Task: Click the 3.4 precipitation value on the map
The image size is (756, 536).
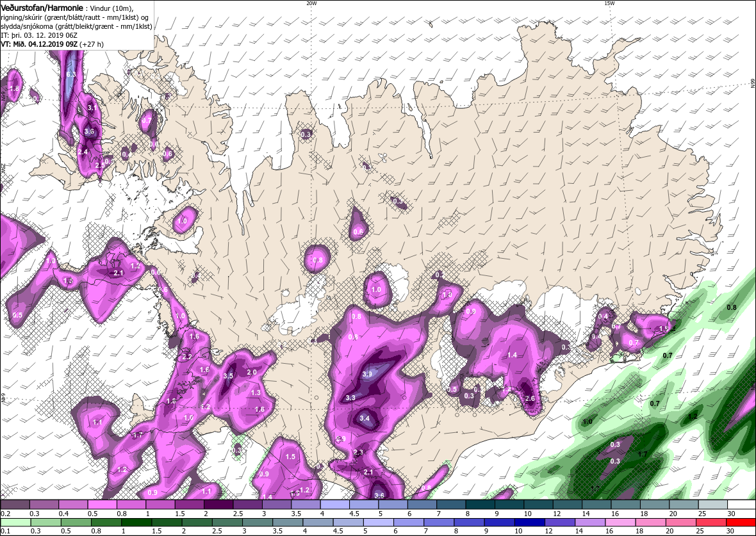Action: tap(365, 418)
